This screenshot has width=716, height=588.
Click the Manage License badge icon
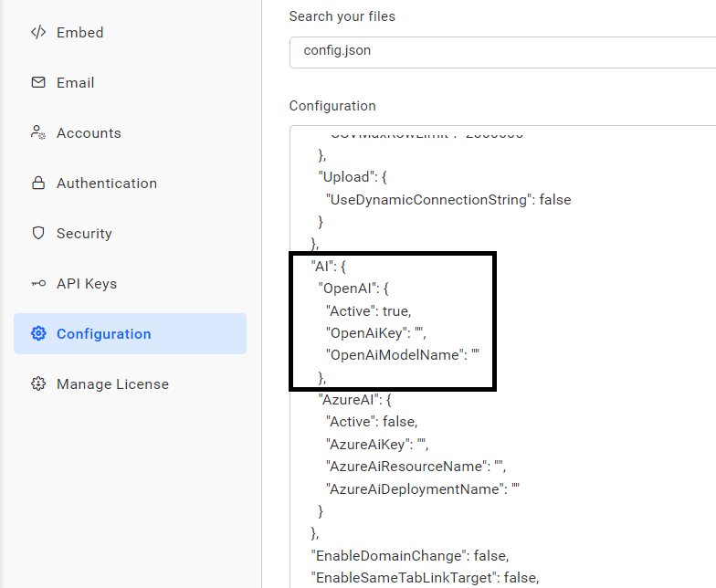click(x=38, y=383)
